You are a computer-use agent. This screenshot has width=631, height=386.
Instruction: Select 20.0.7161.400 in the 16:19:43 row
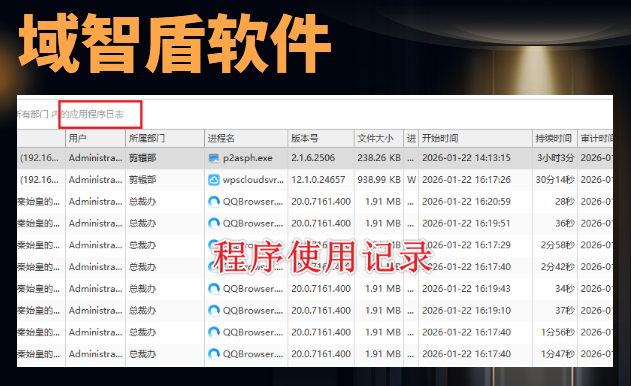(x=321, y=289)
